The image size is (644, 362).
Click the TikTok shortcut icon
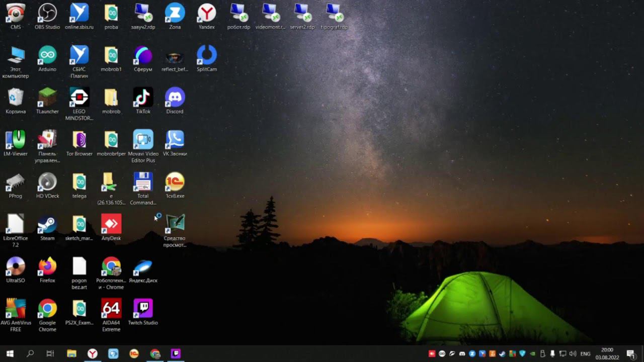(143, 101)
